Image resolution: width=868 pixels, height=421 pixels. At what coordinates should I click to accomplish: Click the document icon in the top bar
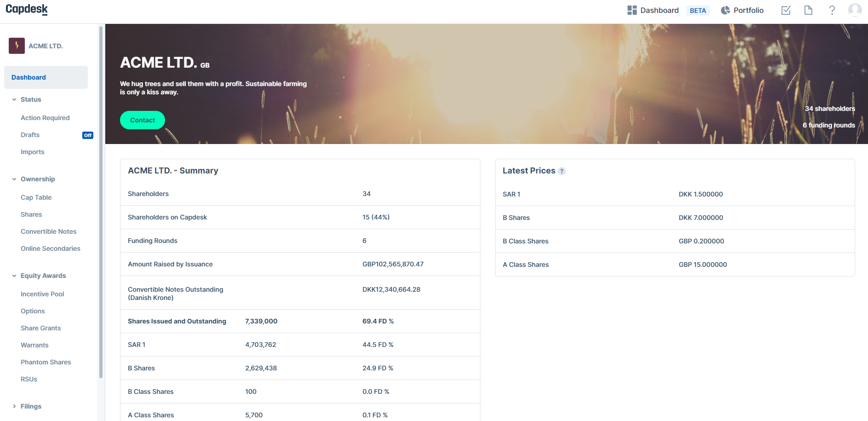point(808,10)
